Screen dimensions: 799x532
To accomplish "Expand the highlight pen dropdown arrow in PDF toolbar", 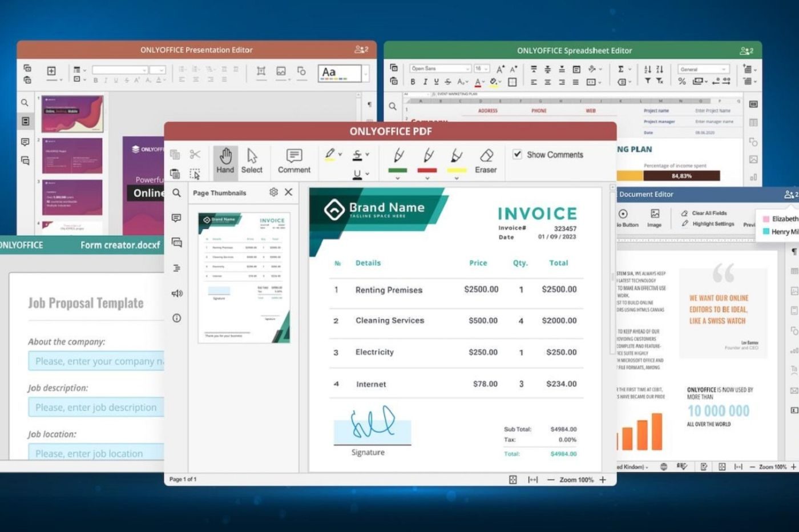I will pyautogui.click(x=340, y=154).
